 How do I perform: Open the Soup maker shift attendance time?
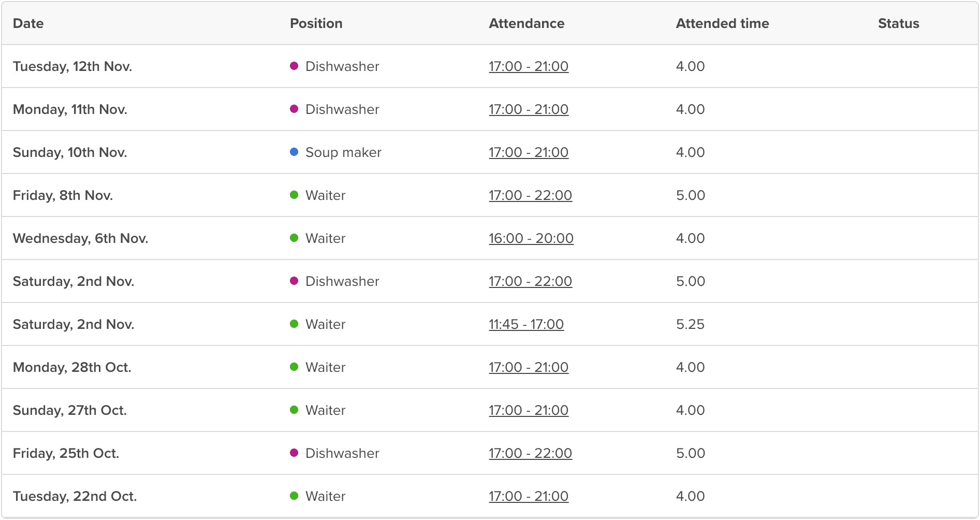[529, 152]
